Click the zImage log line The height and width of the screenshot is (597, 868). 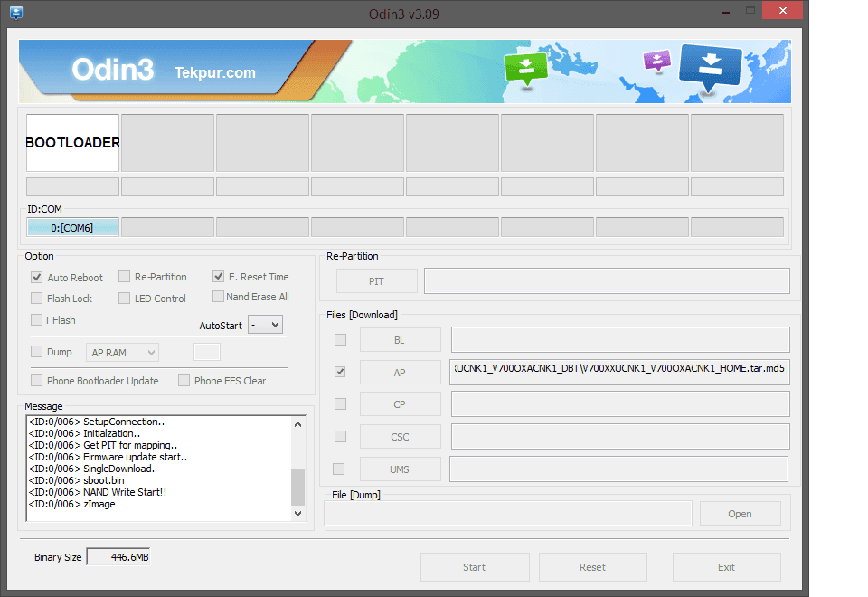(x=72, y=504)
